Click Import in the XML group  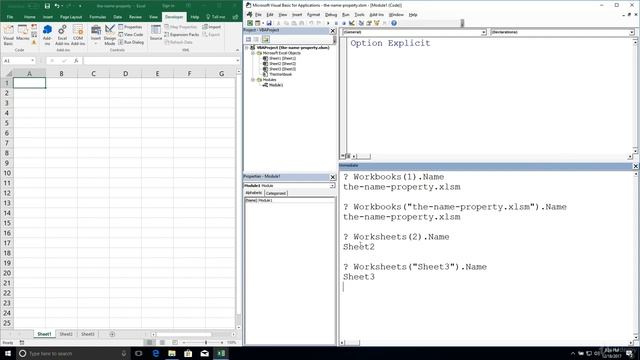212,27
